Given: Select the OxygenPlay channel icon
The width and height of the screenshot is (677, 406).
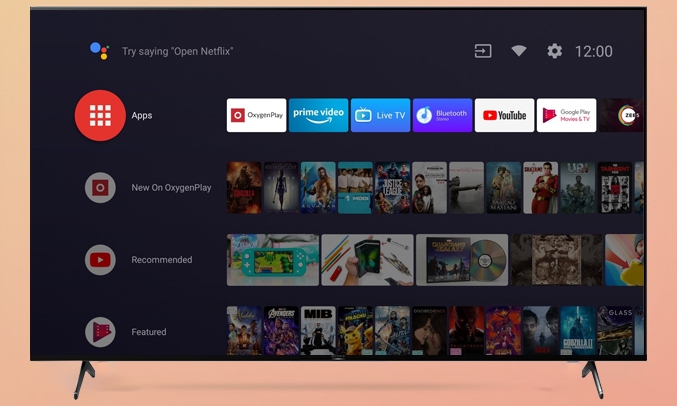Looking at the screenshot, I should [x=100, y=187].
